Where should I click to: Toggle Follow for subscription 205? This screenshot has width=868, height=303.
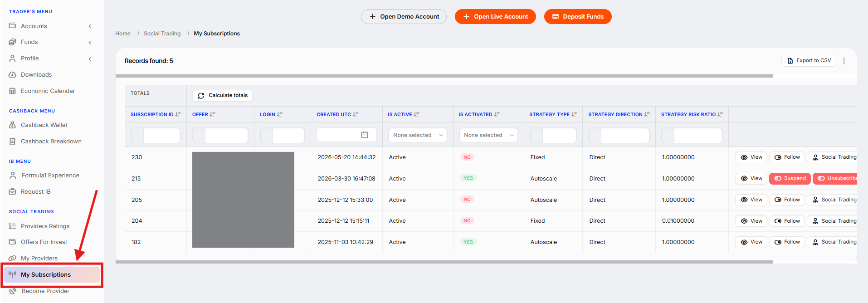787,200
